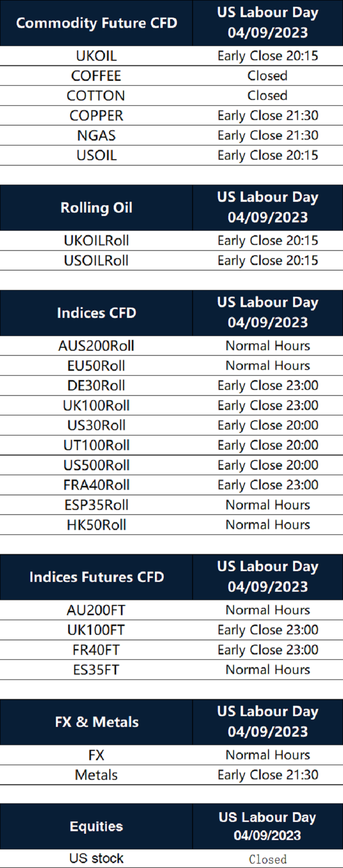Select the US stock Closed status cell
Screen dimensions: 343x868
268,859
